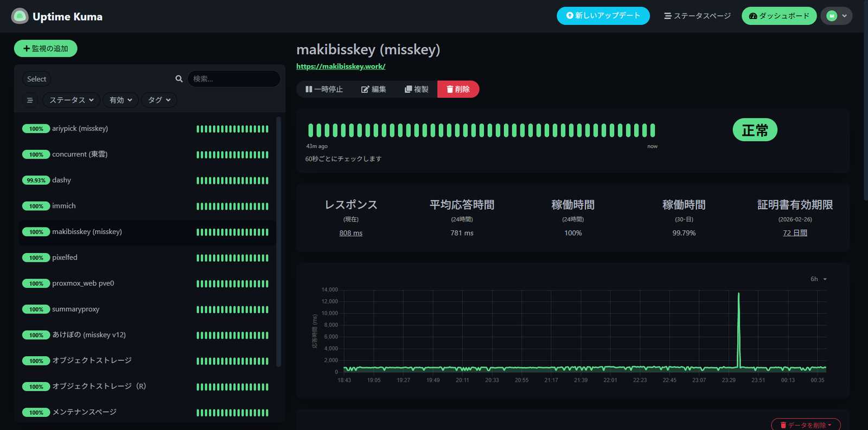Click the hamburger filter icon in sidebar
868x430 pixels.
click(x=30, y=100)
